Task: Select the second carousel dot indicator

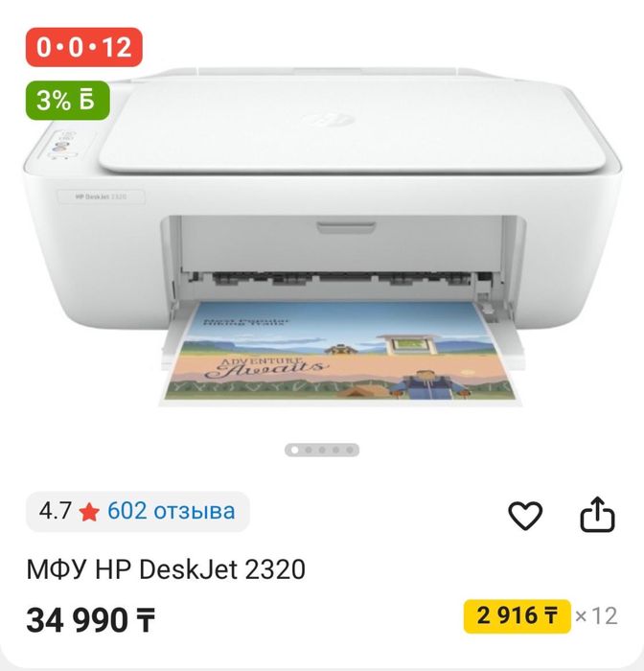Action: [x=308, y=451]
